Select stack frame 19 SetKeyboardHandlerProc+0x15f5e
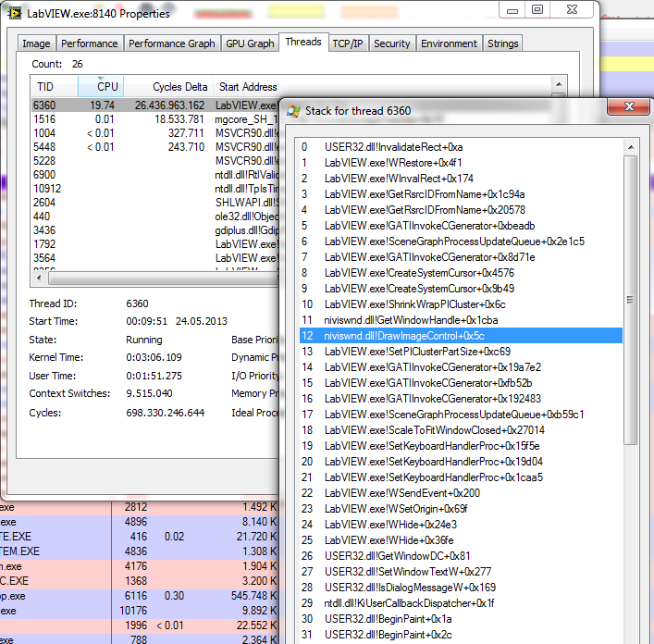The image size is (654, 644). click(x=461, y=446)
